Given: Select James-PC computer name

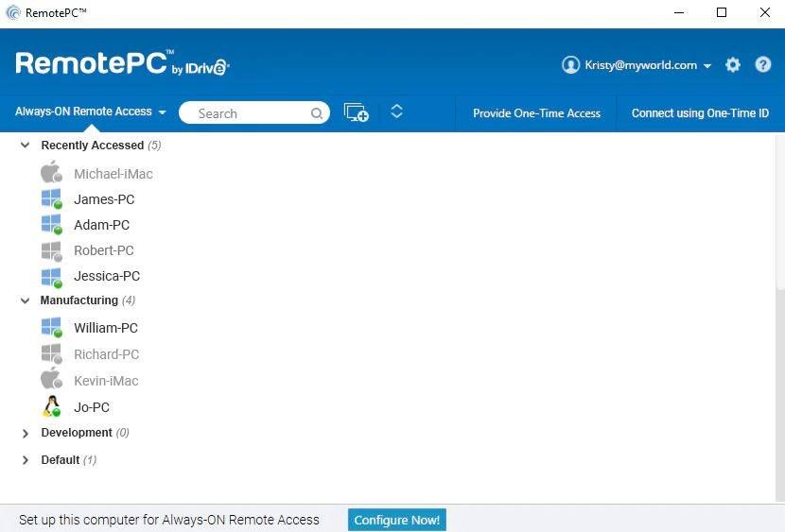Looking at the screenshot, I should point(104,199).
